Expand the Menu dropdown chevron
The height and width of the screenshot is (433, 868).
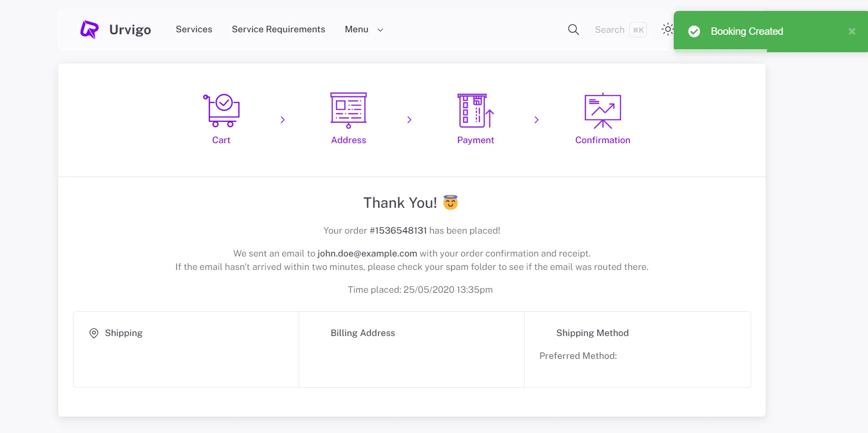click(x=381, y=30)
